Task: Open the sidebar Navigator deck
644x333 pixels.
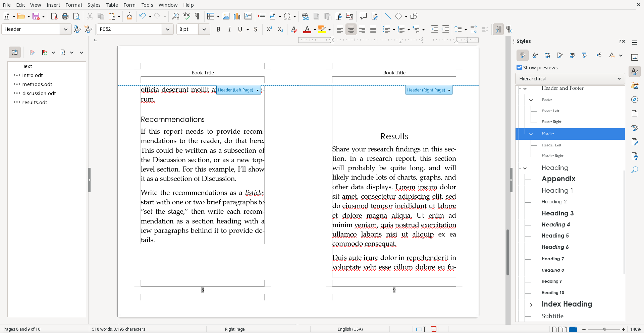Action: point(634,99)
